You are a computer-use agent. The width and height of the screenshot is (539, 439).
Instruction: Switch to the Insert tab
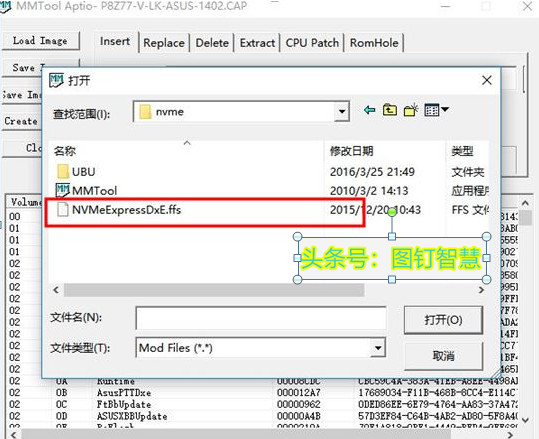click(115, 42)
